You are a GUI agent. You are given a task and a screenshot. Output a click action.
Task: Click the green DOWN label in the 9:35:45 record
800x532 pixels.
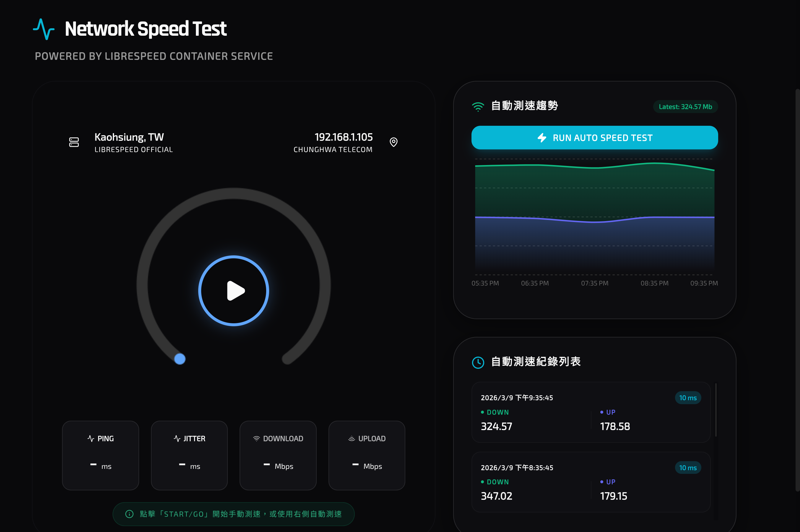[x=495, y=412]
